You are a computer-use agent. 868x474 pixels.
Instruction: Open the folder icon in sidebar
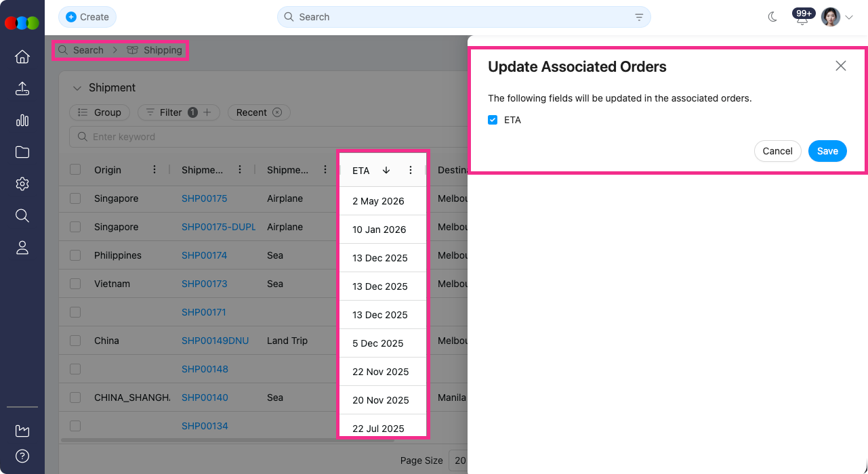pyautogui.click(x=22, y=152)
